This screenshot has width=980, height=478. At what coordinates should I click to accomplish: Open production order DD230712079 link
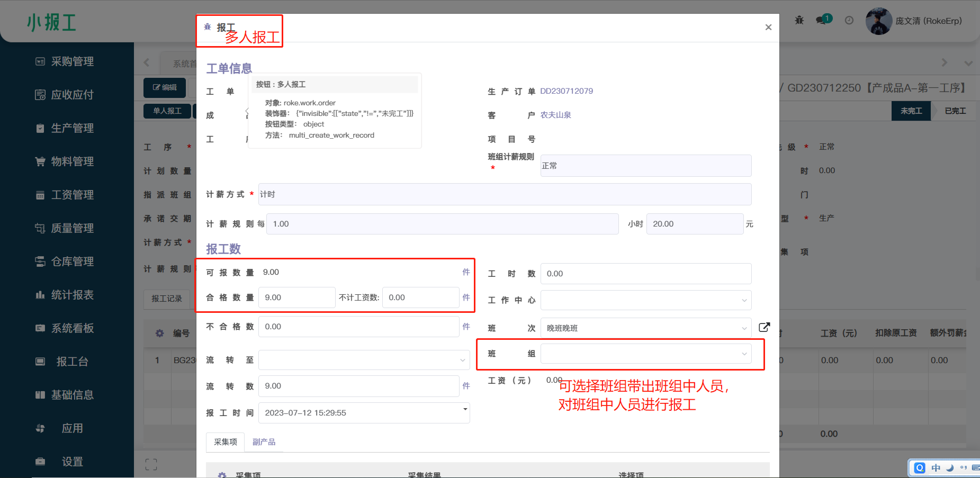coord(566,91)
